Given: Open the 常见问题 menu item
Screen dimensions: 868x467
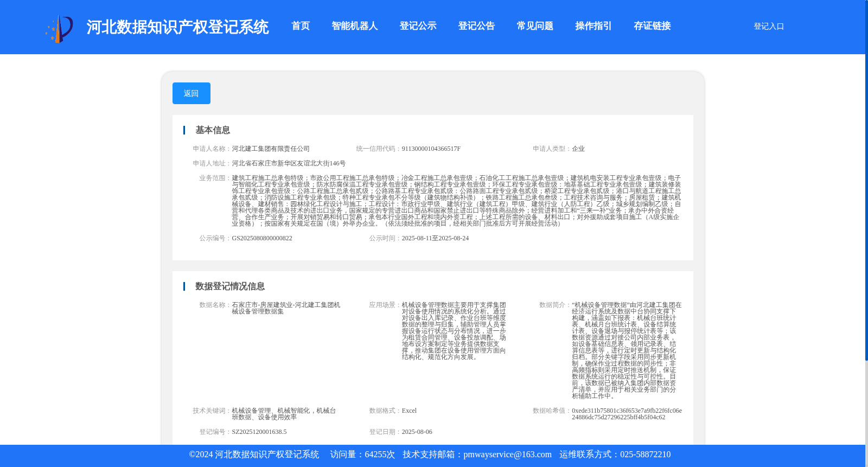Looking at the screenshot, I should click(x=535, y=26).
